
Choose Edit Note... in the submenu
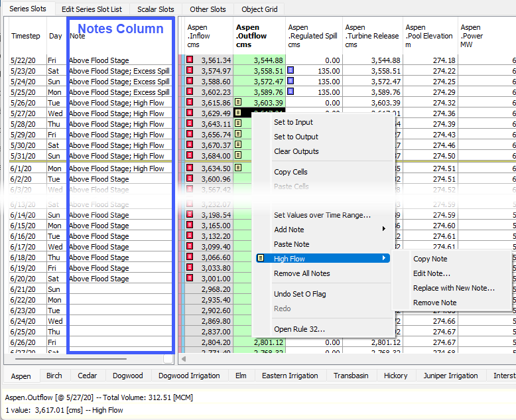(x=431, y=273)
